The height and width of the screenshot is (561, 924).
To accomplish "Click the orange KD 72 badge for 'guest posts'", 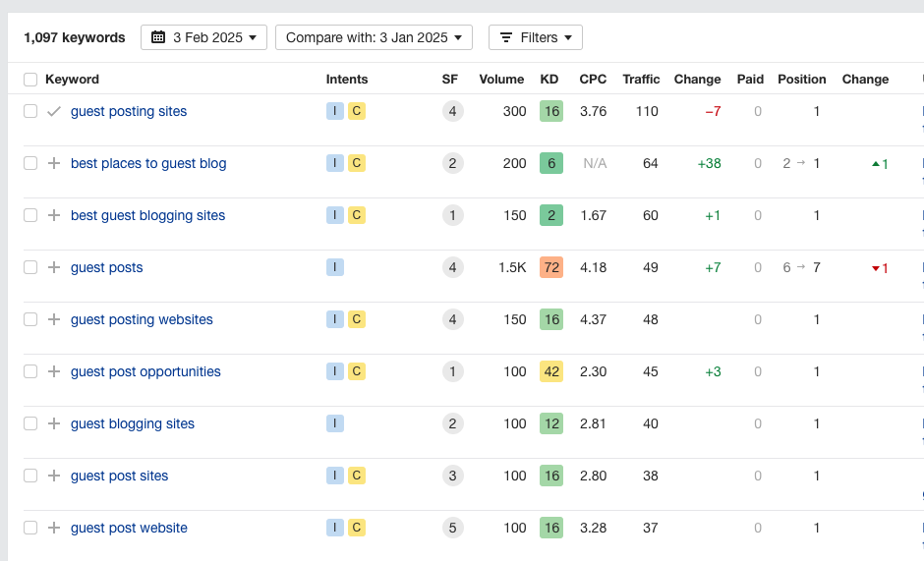I will coord(551,267).
